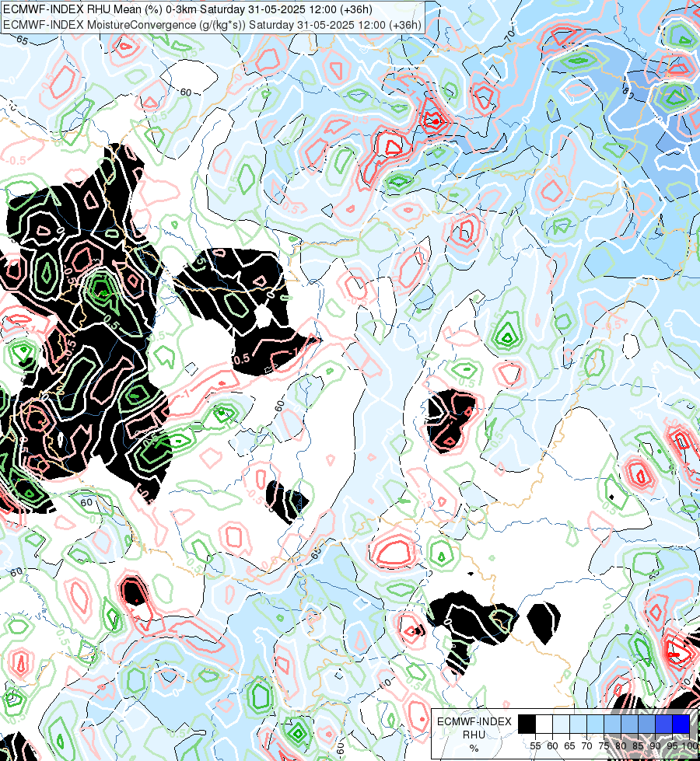Click the black swatch below 55 in the legend

[x=527, y=724]
